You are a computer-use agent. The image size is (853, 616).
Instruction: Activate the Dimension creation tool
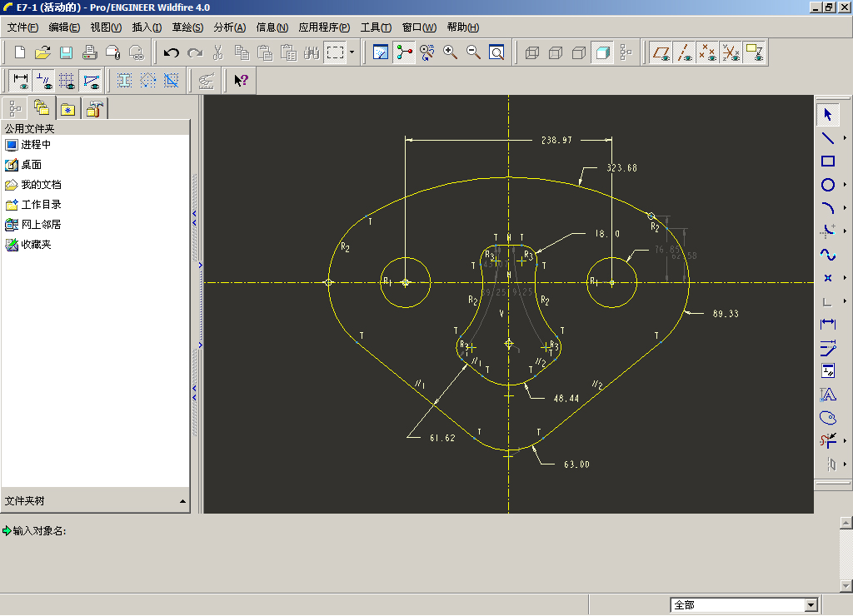[828, 324]
